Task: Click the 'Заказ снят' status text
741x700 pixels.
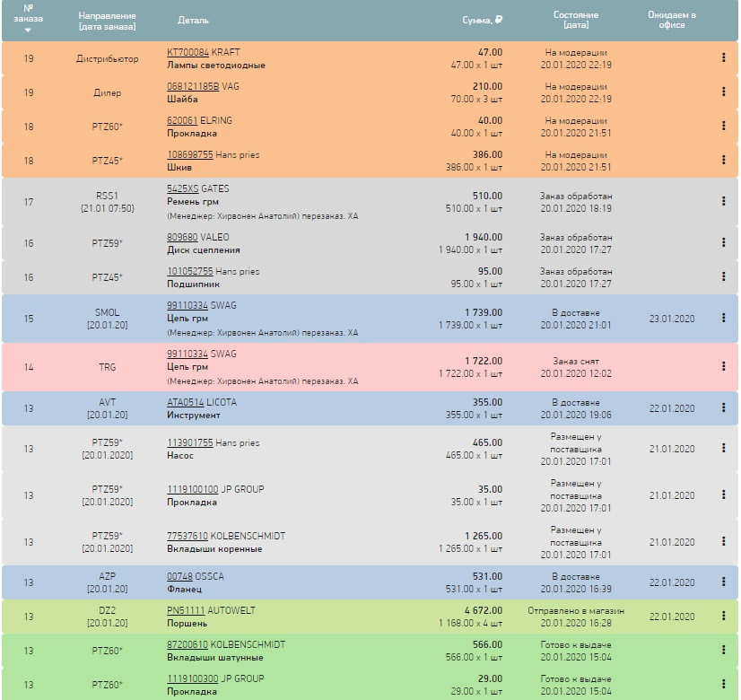Action: click(576, 361)
